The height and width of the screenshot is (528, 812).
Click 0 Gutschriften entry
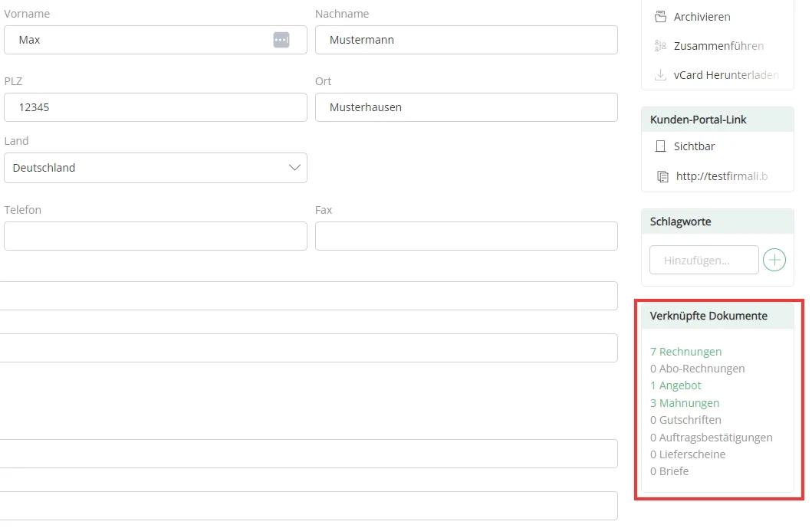coord(685,420)
